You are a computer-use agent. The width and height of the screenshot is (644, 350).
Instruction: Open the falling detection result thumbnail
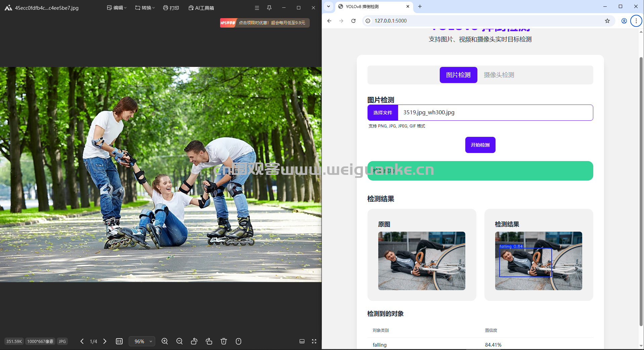click(x=538, y=261)
